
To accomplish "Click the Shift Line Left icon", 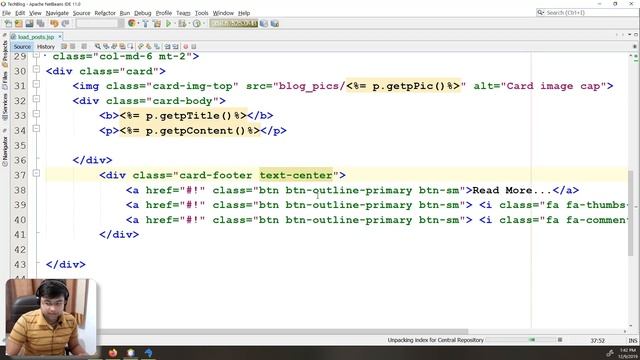I will tap(167, 47).
